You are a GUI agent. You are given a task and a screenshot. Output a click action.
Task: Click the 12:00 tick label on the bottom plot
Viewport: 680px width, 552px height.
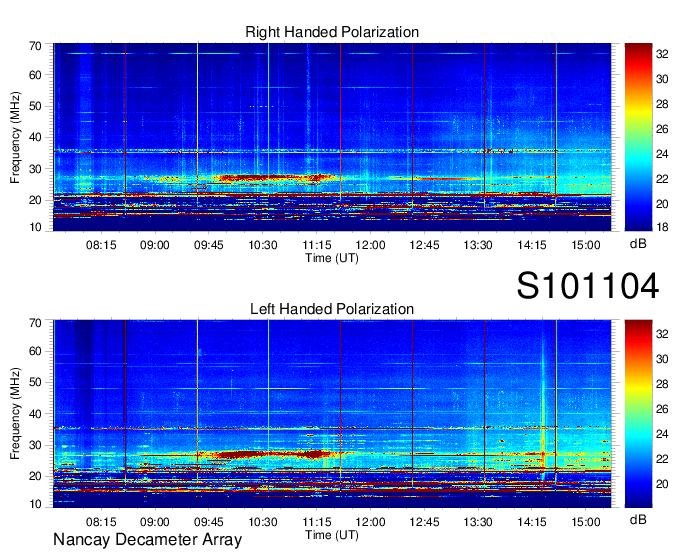pos(370,522)
